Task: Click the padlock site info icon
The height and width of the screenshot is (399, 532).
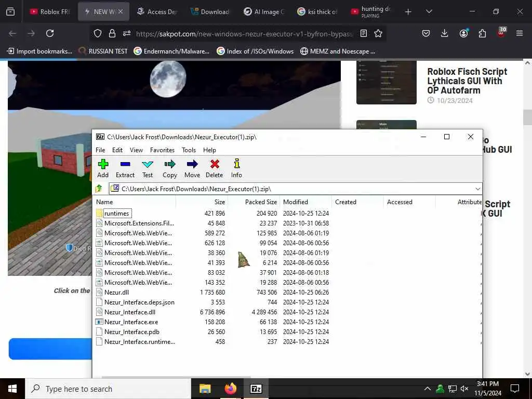Action: click(112, 33)
